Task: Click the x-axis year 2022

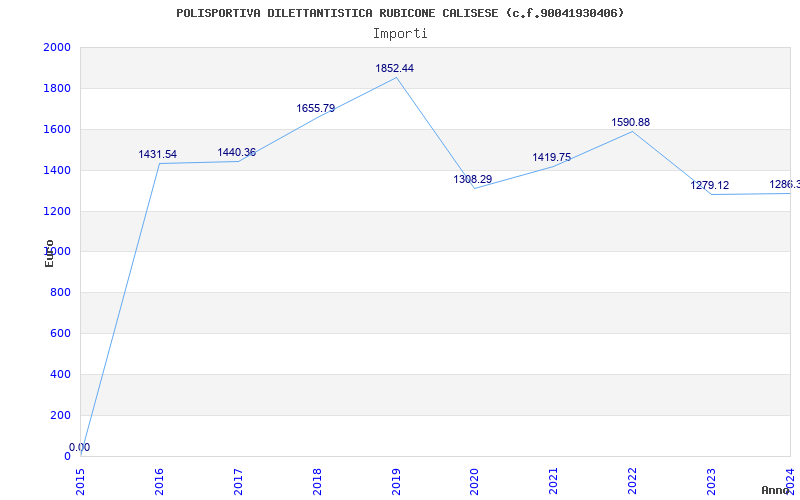Action: pos(633,481)
